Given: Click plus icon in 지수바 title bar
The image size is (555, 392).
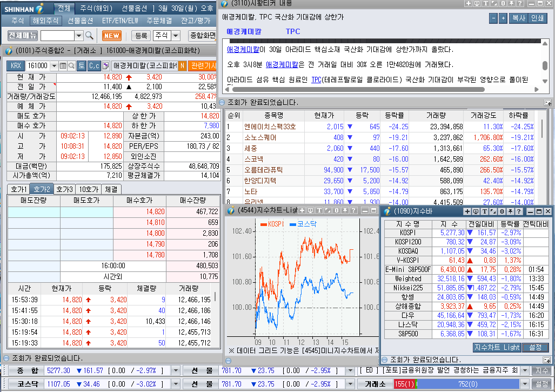Looking at the screenshot, I should coord(467,211).
